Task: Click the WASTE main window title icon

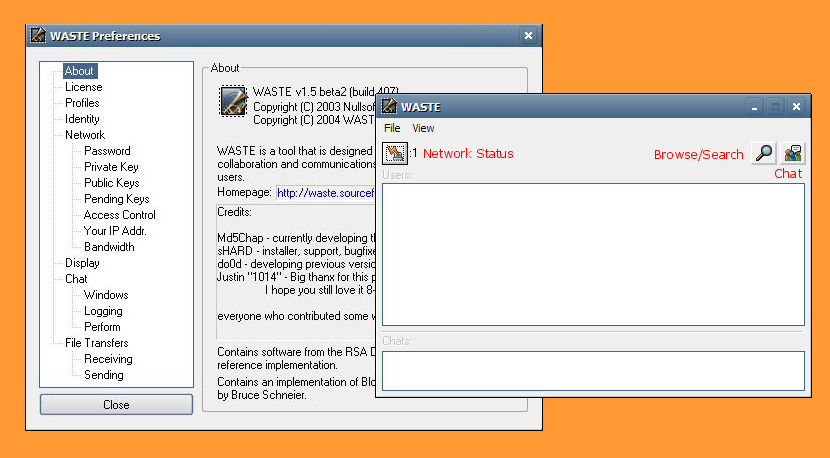Action: pyautogui.click(x=389, y=106)
